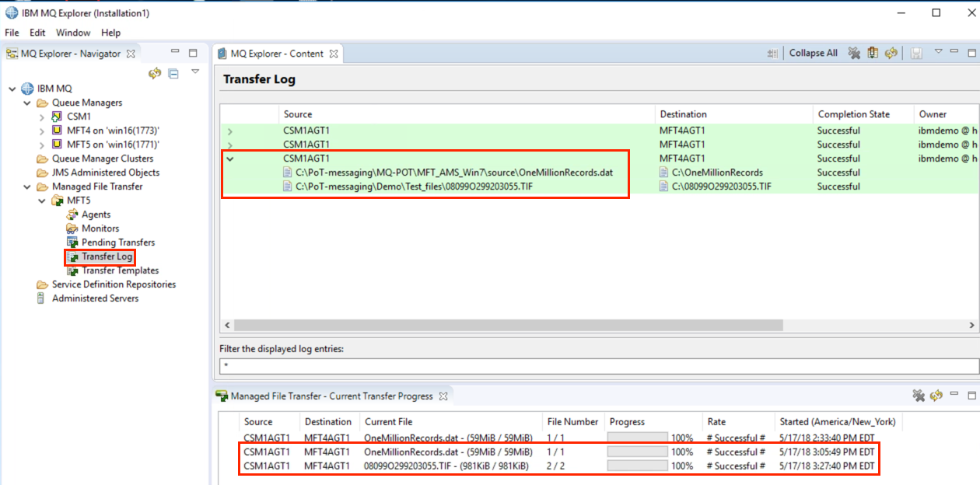Collapse the third expanded CSM1AGT1 log row
The image size is (980, 485).
[x=229, y=159]
